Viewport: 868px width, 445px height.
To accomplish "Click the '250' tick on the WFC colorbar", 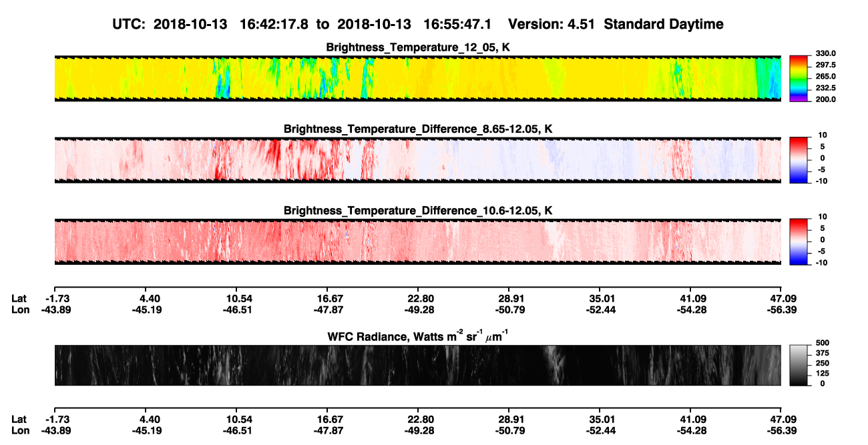I will click(x=821, y=364).
